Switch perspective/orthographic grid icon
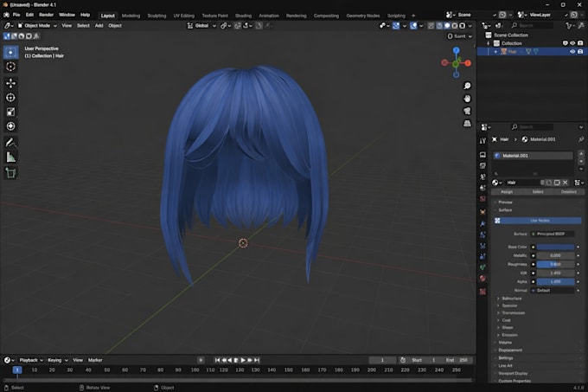The image size is (588, 392). [x=467, y=123]
